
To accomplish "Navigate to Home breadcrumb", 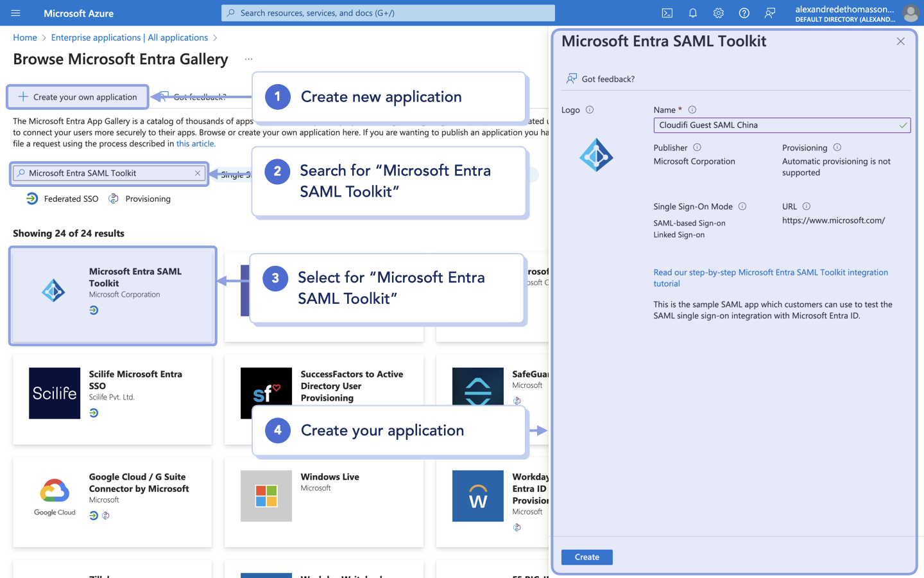I will tap(25, 37).
